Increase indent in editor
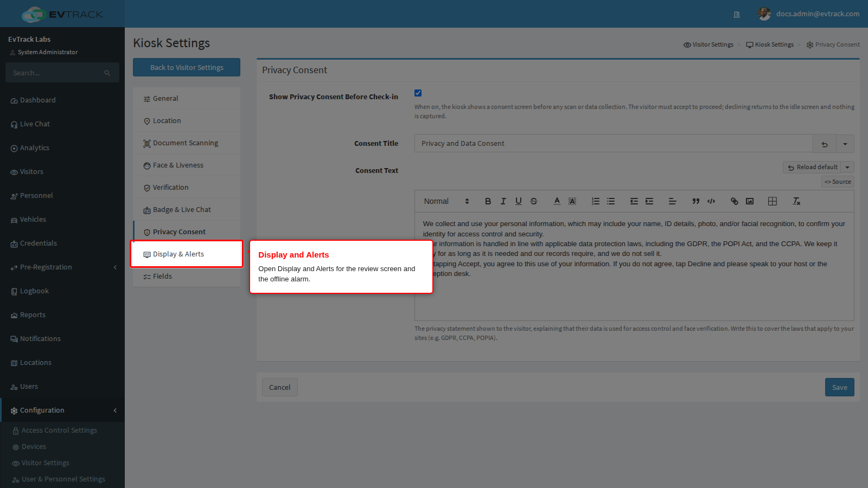868x488 pixels. [649, 201]
